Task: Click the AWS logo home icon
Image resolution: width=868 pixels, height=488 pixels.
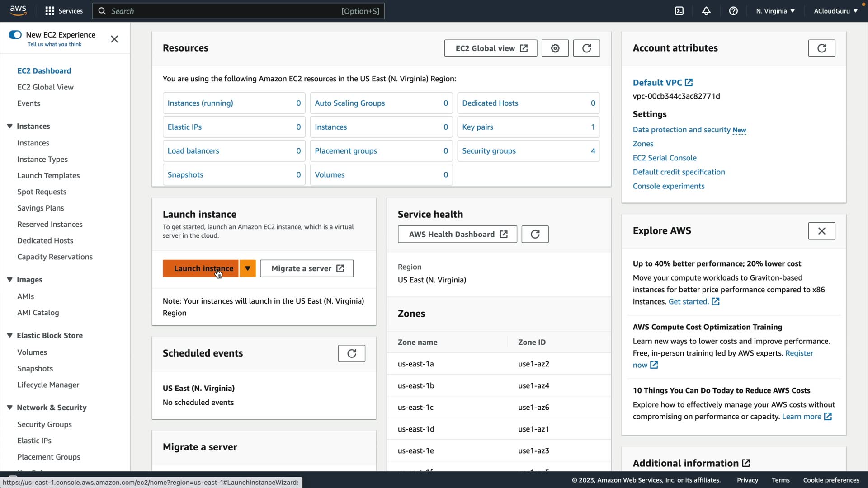Action: [x=18, y=11]
